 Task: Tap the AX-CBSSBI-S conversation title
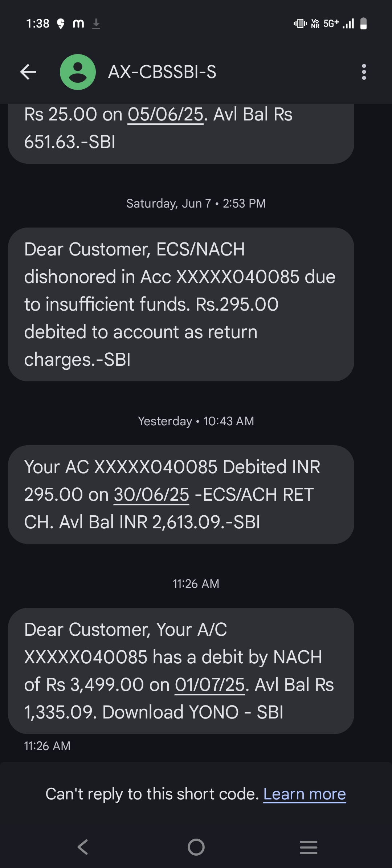(162, 72)
